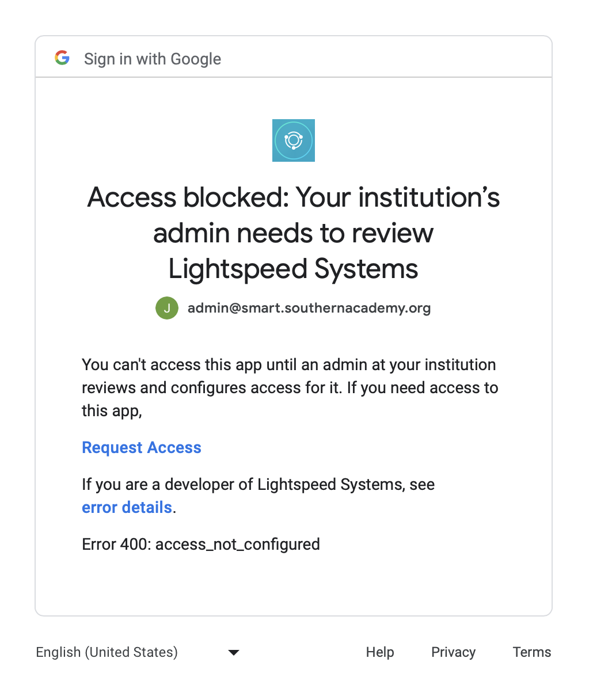Click the Lightspeed Systems app icon
The width and height of the screenshot is (593, 700).
(294, 140)
